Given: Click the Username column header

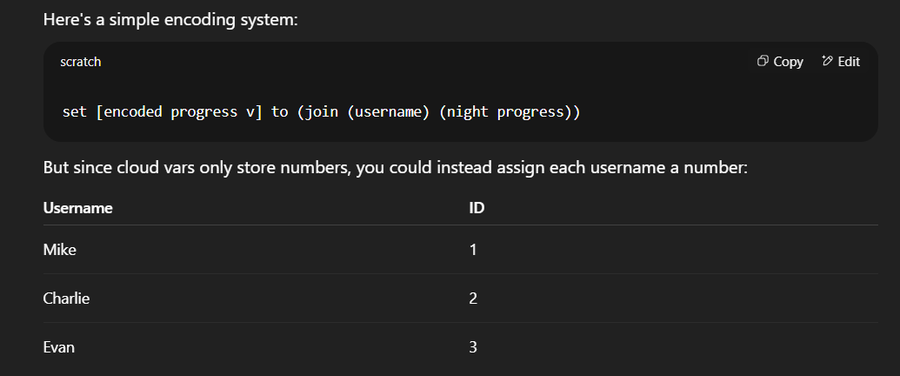Looking at the screenshot, I should (x=77, y=207).
